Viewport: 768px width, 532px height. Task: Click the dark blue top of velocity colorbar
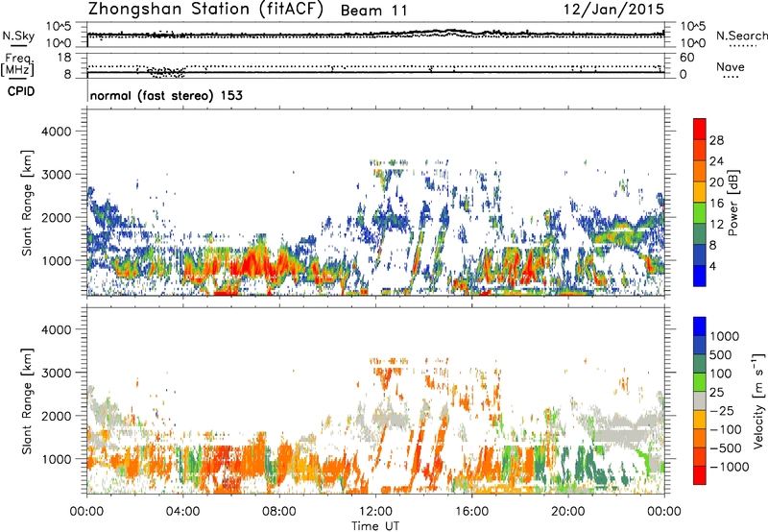(x=700, y=326)
